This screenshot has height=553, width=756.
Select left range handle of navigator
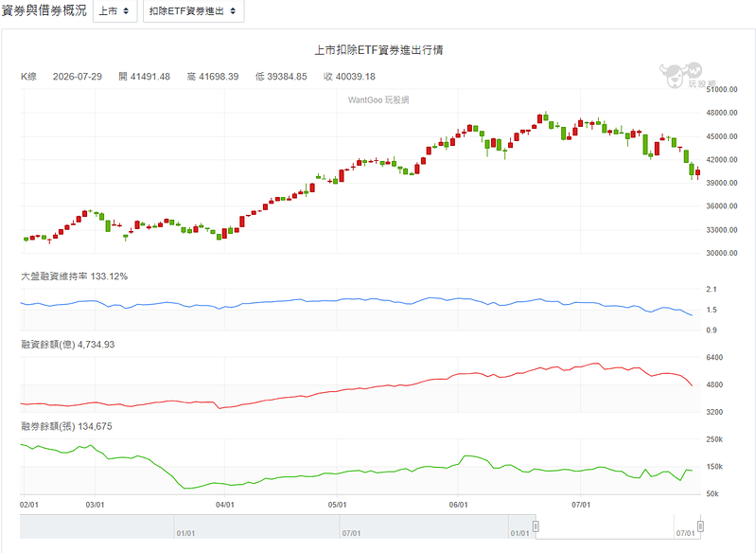coord(536,526)
